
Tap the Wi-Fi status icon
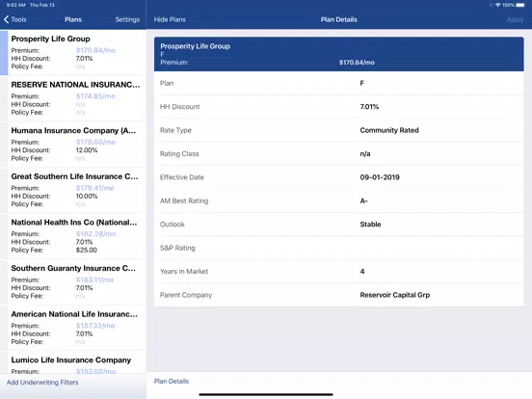497,5
